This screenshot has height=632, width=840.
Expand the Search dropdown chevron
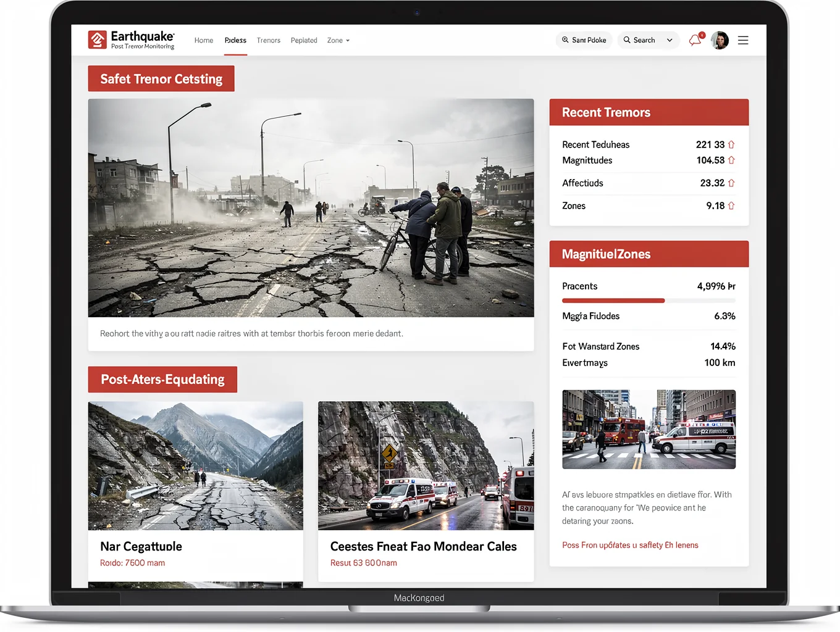pos(670,40)
